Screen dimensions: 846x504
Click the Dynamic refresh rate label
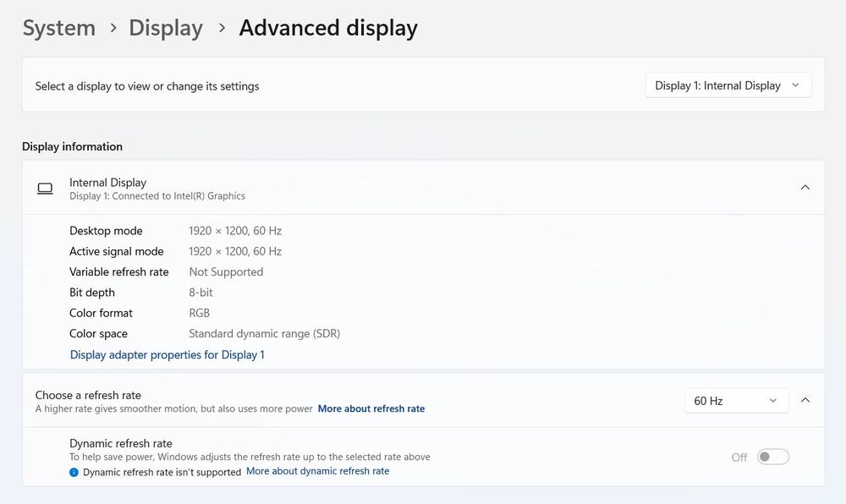coord(121,443)
